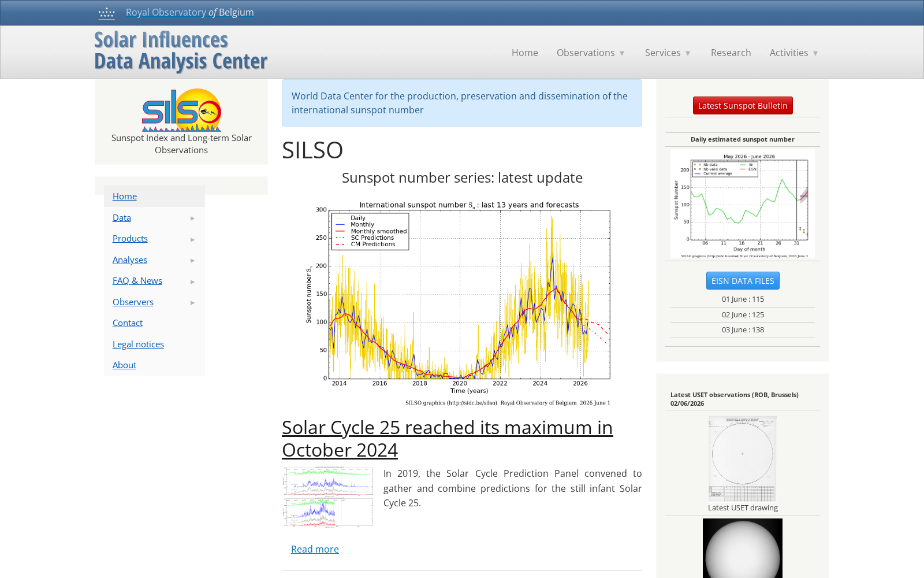Select Home in top navigation
Image resolution: width=924 pixels, height=578 pixels.
(x=524, y=53)
